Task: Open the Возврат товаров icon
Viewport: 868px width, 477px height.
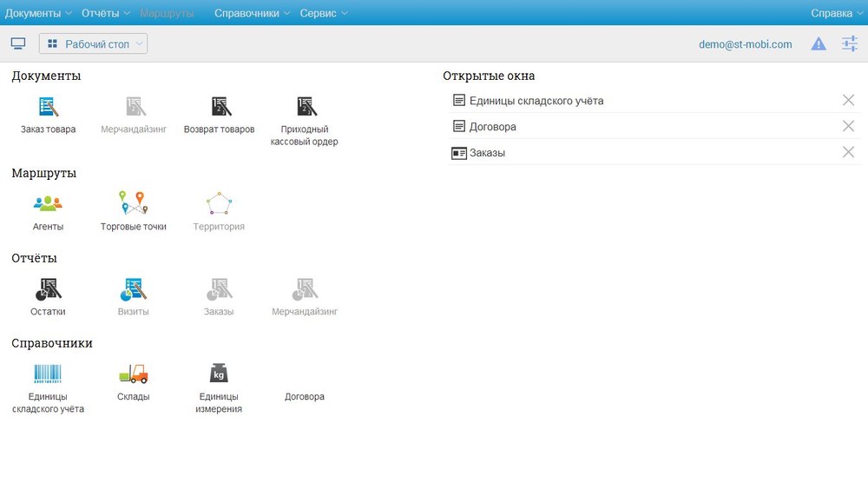Action: pyautogui.click(x=220, y=107)
